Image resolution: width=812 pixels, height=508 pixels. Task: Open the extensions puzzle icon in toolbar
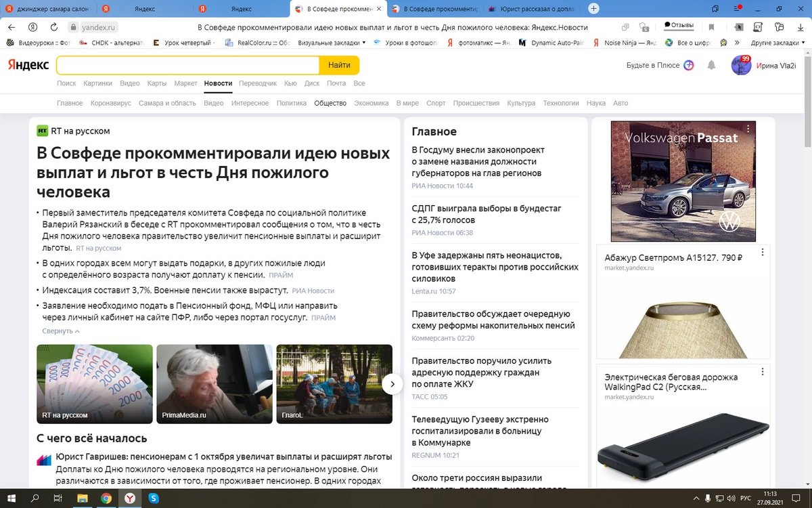pos(780,28)
